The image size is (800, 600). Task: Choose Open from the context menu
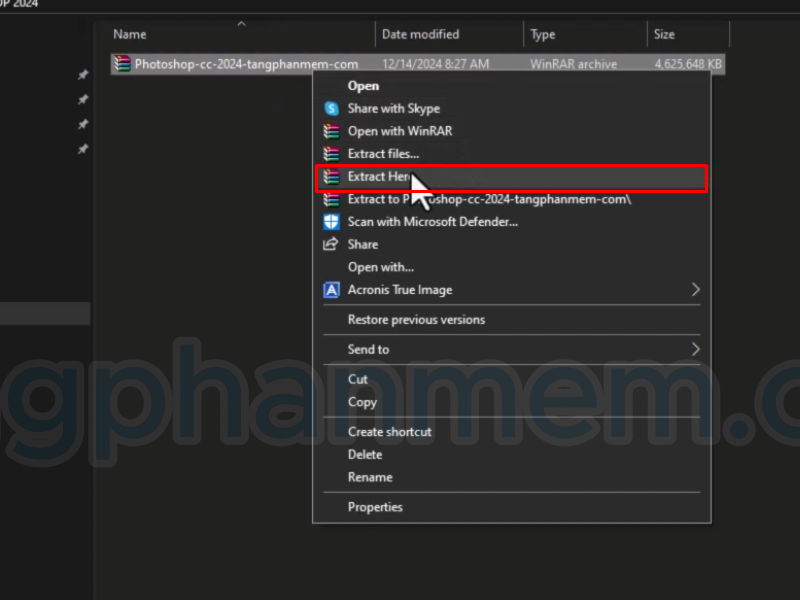pos(363,86)
